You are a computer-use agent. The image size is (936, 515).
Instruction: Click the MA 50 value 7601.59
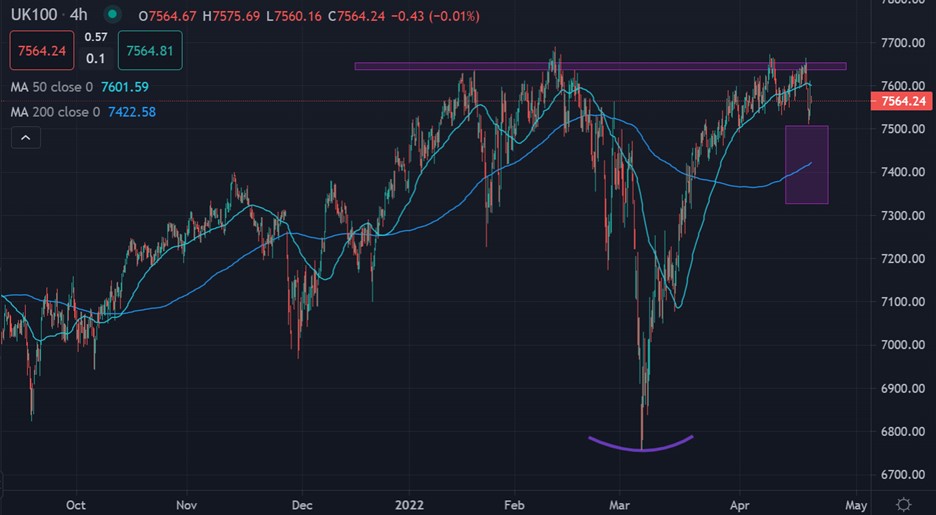(125, 87)
